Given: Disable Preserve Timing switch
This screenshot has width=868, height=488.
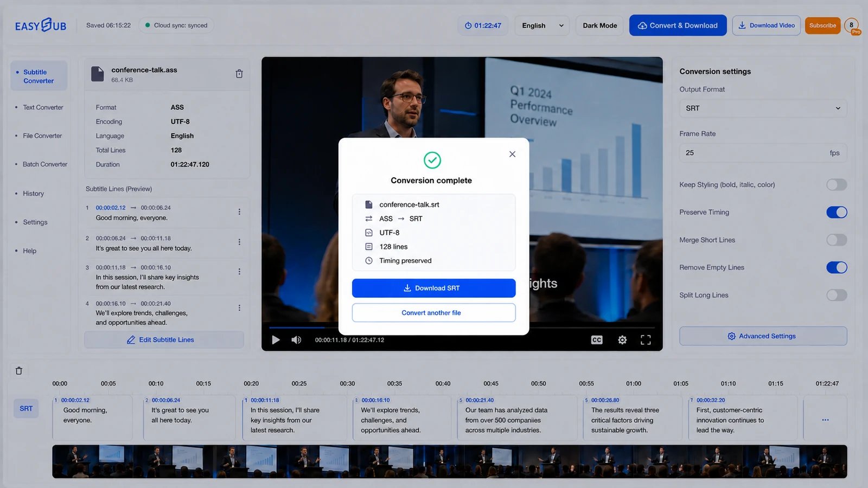Looking at the screenshot, I should (x=837, y=213).
